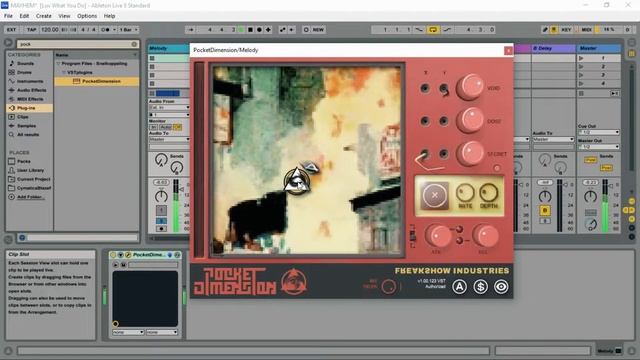Click the A icon in the plugin footer
This screenshot has width=640, height=360.
[459, 287]
